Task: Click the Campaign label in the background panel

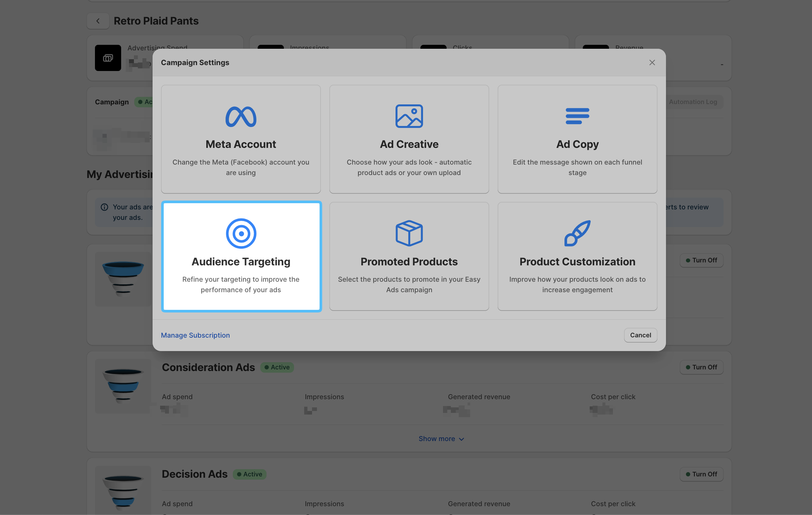Action: click(x=112, y=102)
